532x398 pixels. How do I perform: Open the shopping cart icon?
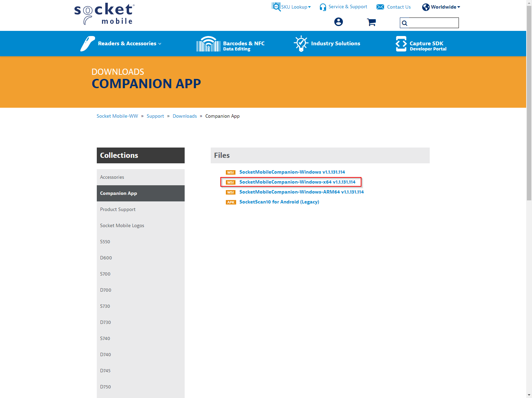click(x=371, y=22)
